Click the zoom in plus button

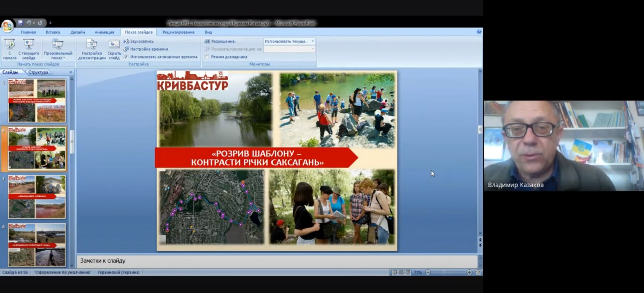click(469, 272)
